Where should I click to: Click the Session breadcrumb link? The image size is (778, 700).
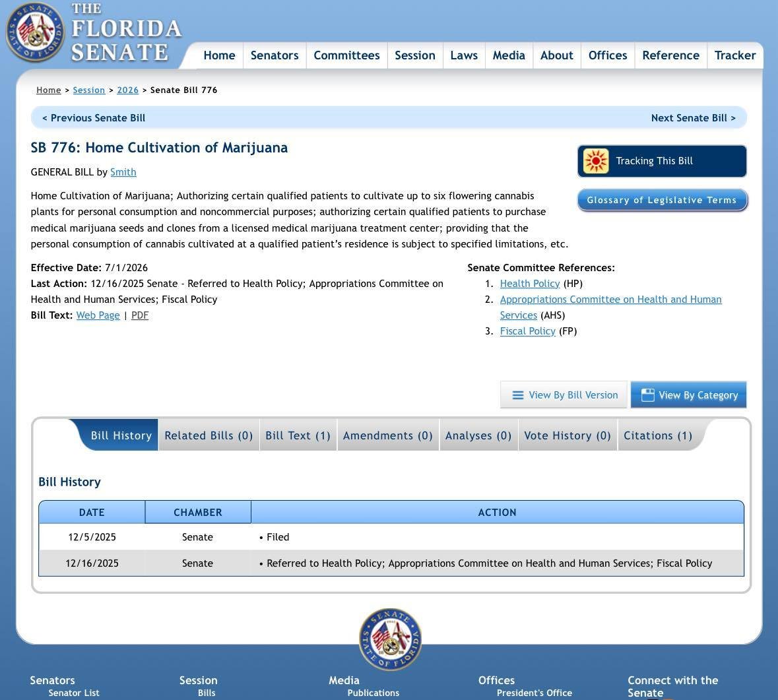89,90
